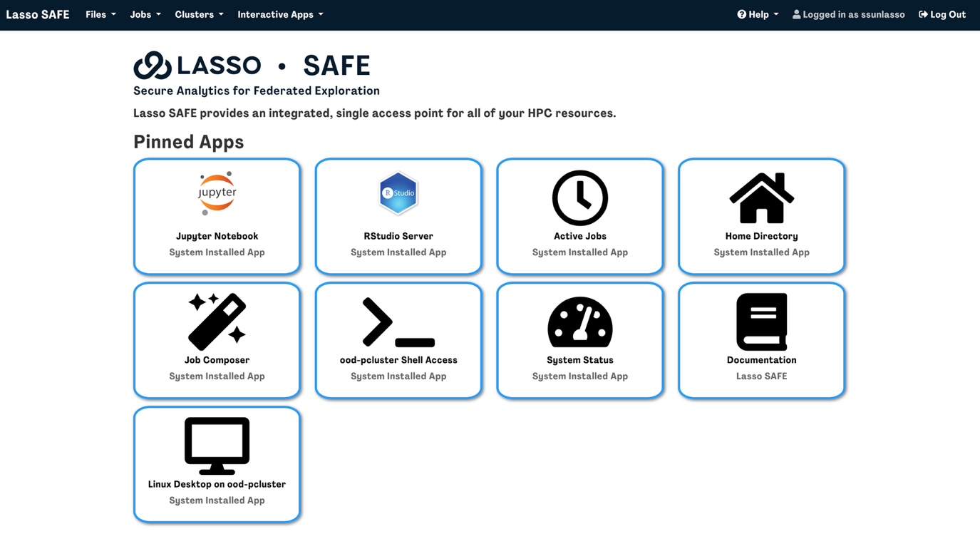
Task: Open the Help dropdown caret
Action: coord(776,14)
